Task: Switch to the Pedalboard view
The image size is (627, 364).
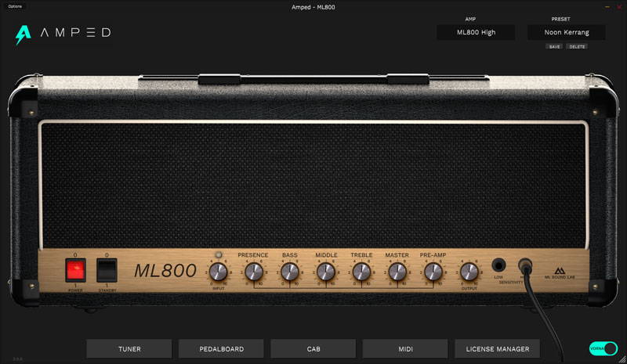Action: pyautogui.click(x=221, y=349)
